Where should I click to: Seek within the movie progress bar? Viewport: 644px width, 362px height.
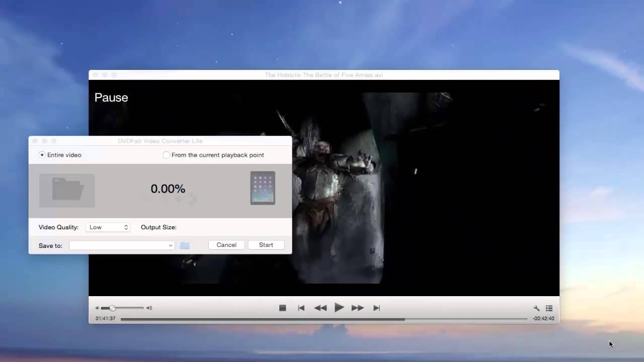(324, 319)
